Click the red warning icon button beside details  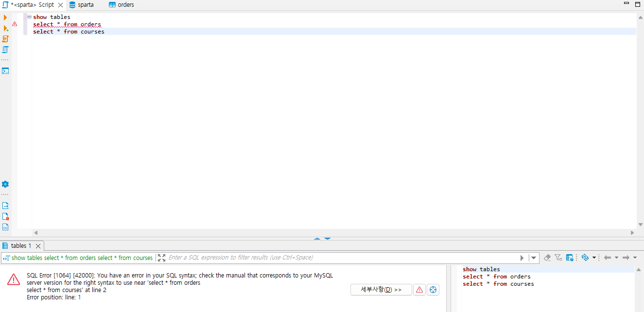pyautogui.click(x=419, y=290)
